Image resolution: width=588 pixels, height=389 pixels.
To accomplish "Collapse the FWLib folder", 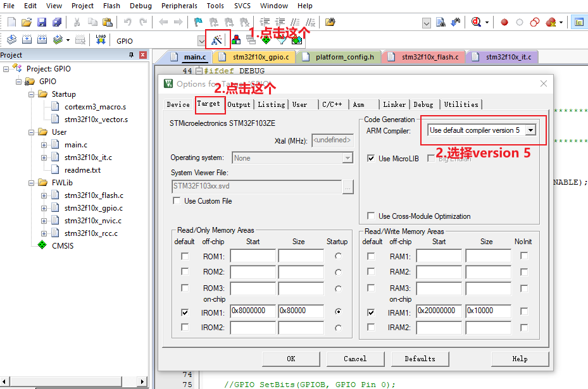I will [x=32, y=183].
